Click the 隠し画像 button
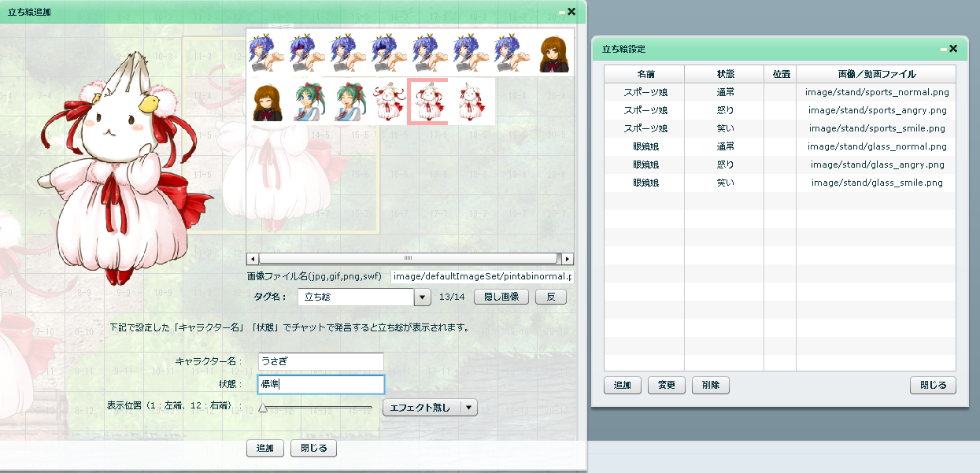Screen dimensions: 980x473 tap(501, 297)
